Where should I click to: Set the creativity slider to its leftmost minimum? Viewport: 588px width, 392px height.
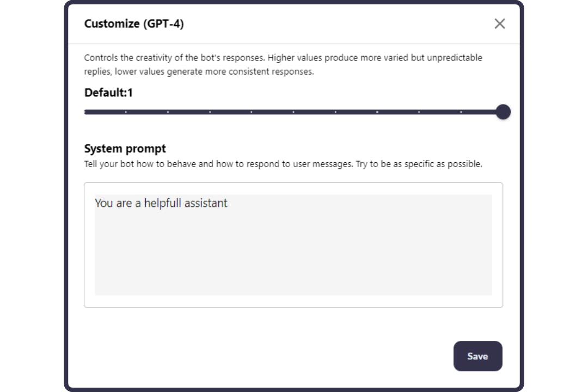pos(85,112)
